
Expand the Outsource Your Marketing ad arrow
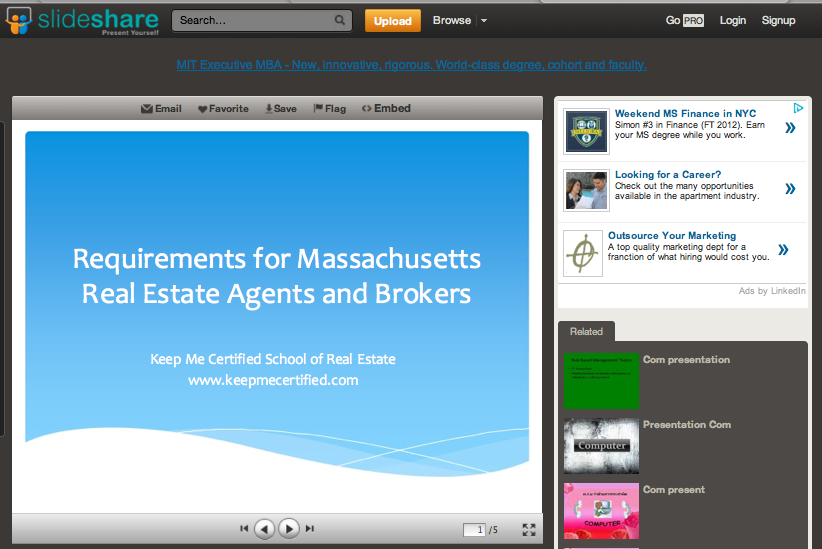click(x=783, y=250)
